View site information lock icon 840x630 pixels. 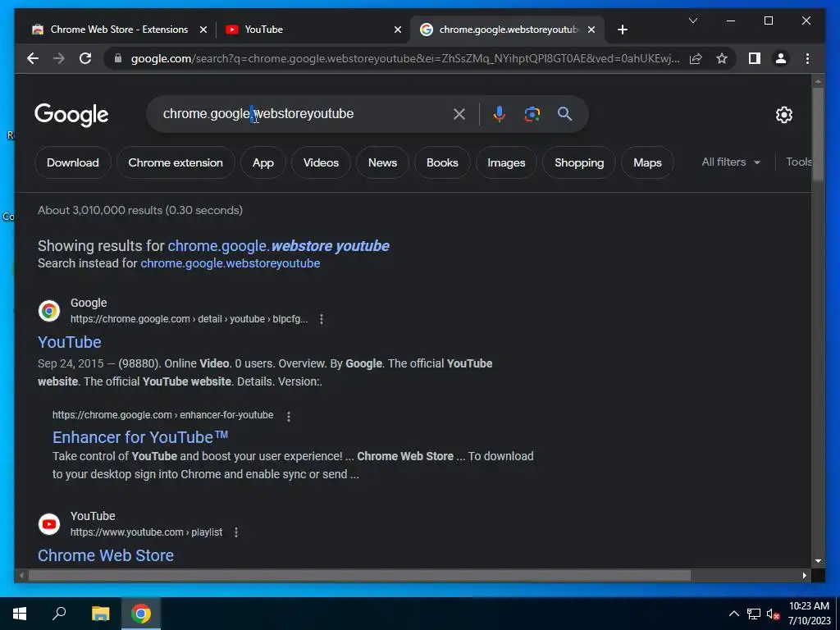(x=118, y=58)
